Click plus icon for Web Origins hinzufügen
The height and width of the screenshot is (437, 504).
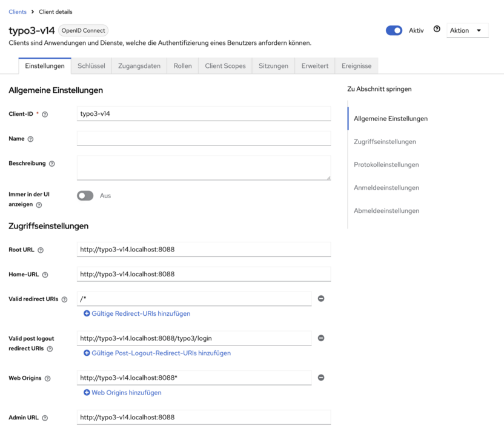(87, 393)
